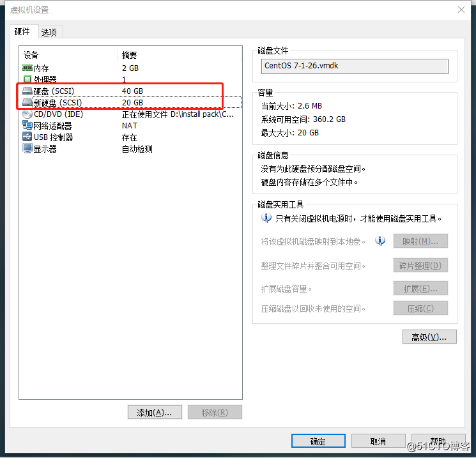The width and height of the screenshot is (476, 458).
Task: Click the CD/DVD (IDE) disc icon
Action: point(27,114)
